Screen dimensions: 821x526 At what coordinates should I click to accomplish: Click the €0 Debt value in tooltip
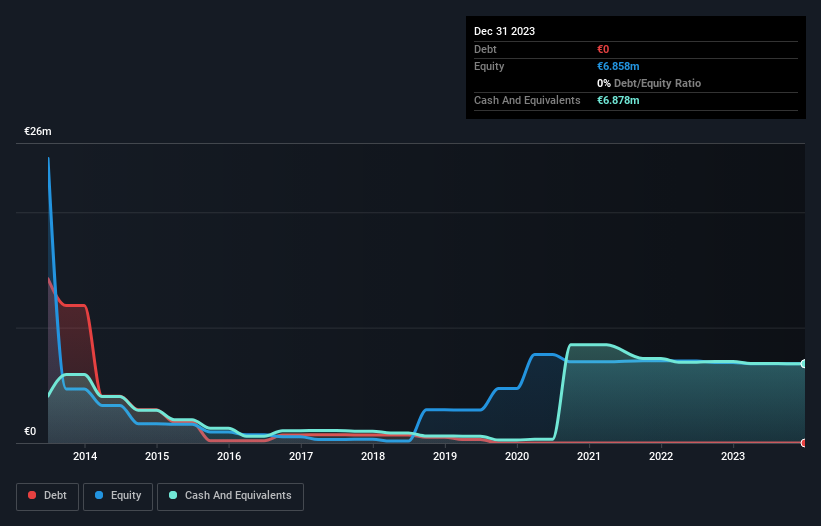603,49
